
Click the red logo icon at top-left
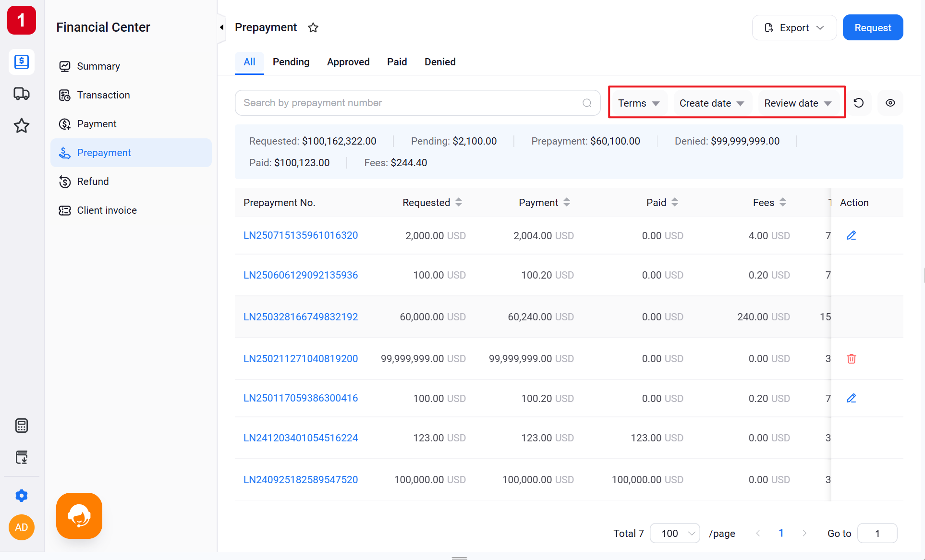pyautogui.click(x=22, y=20)
